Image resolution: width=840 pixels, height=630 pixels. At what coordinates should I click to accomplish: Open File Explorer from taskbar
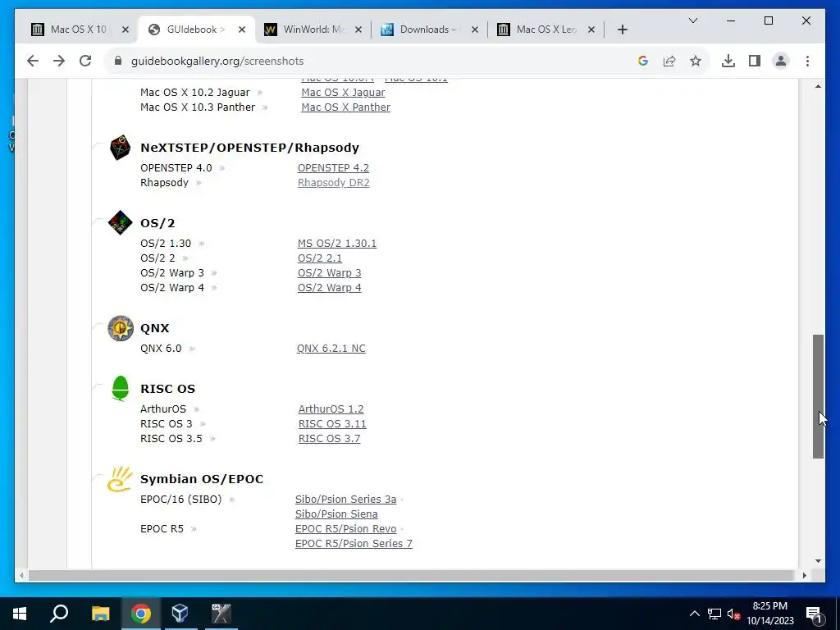[100, 614]
